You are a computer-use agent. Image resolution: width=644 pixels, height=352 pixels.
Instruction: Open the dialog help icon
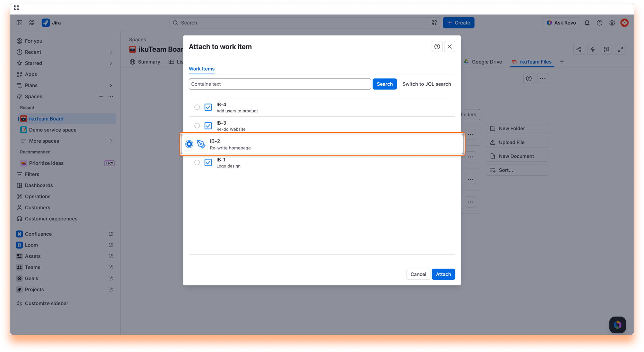click(437, 47)
